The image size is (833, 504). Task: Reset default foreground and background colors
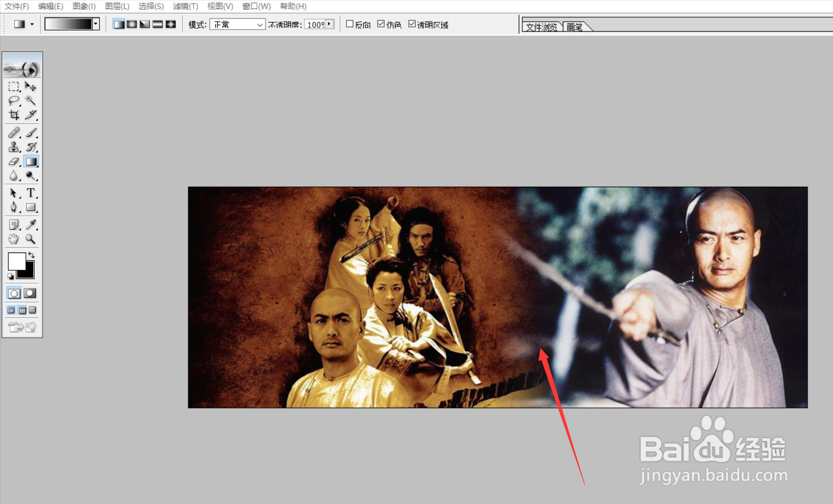pos(10,276)
